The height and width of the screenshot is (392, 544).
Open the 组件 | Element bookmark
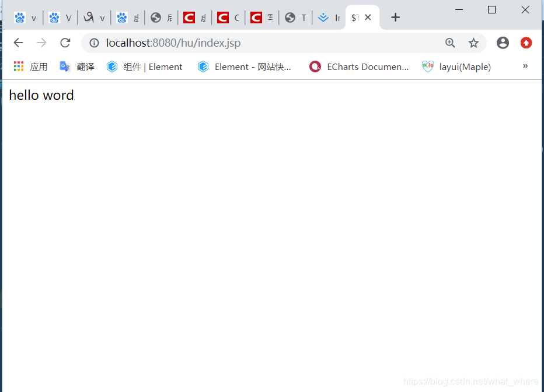pos(144,66)
